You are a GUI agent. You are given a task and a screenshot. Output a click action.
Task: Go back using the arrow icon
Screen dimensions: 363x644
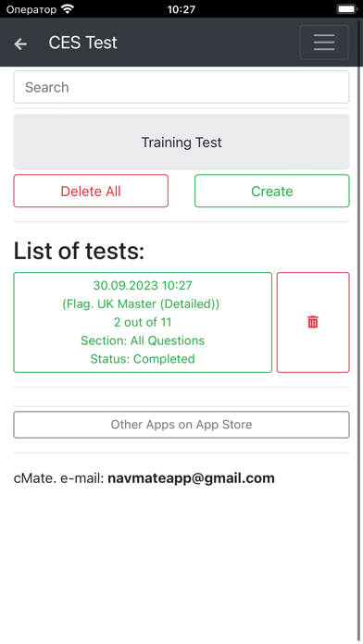click(20, 43)
